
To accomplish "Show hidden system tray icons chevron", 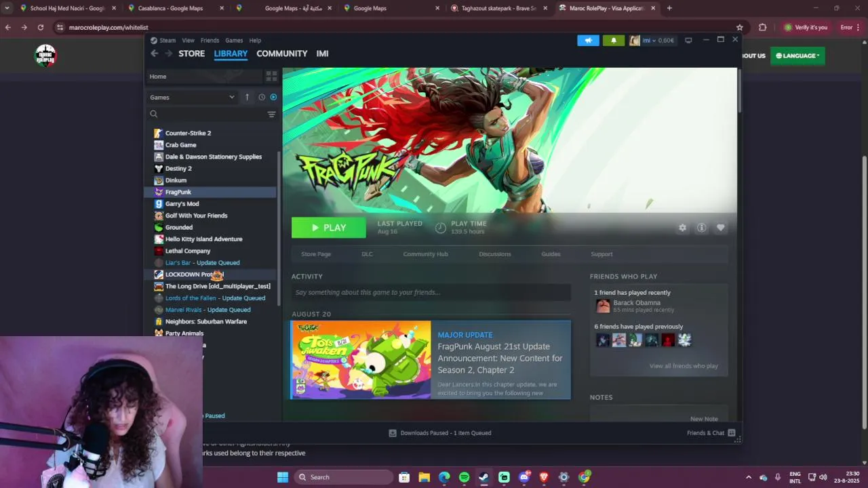I will coord(748,477).
